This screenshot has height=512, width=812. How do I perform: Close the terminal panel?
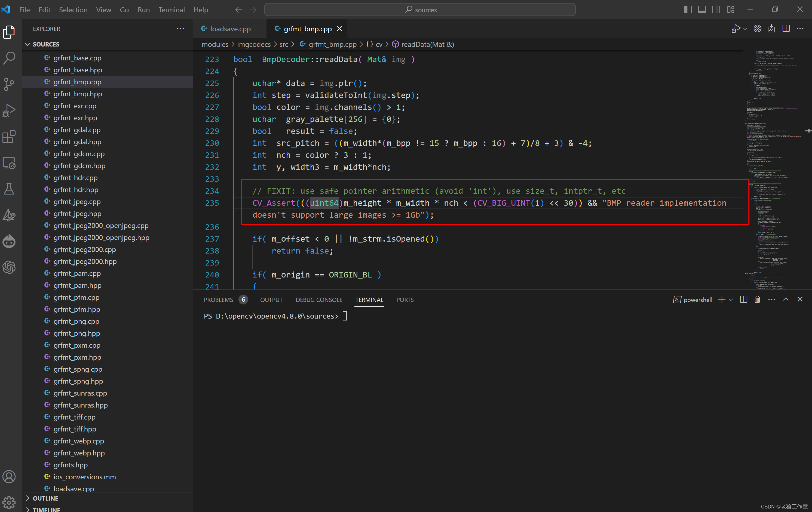tap(800, 299)
